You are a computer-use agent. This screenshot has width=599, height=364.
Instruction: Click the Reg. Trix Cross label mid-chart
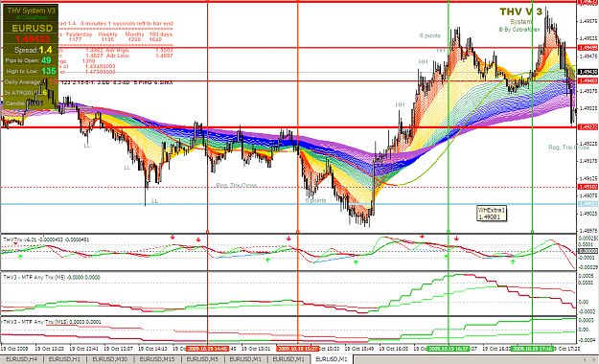[237, 185]
